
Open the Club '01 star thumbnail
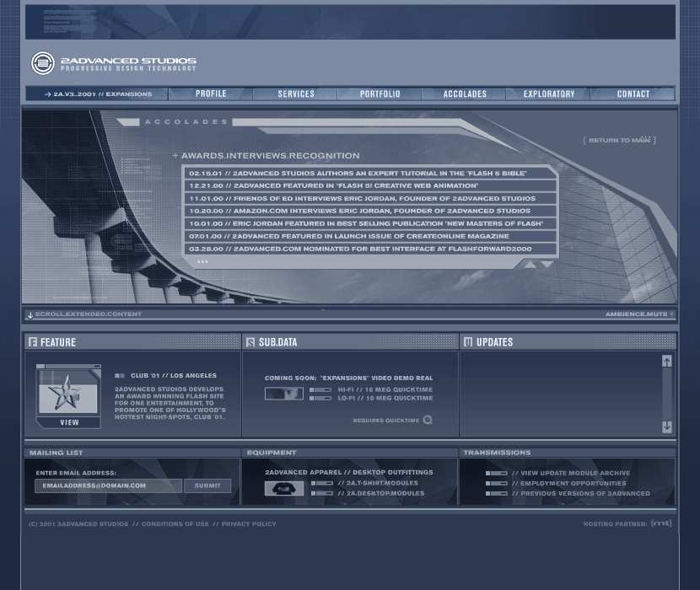68,393
